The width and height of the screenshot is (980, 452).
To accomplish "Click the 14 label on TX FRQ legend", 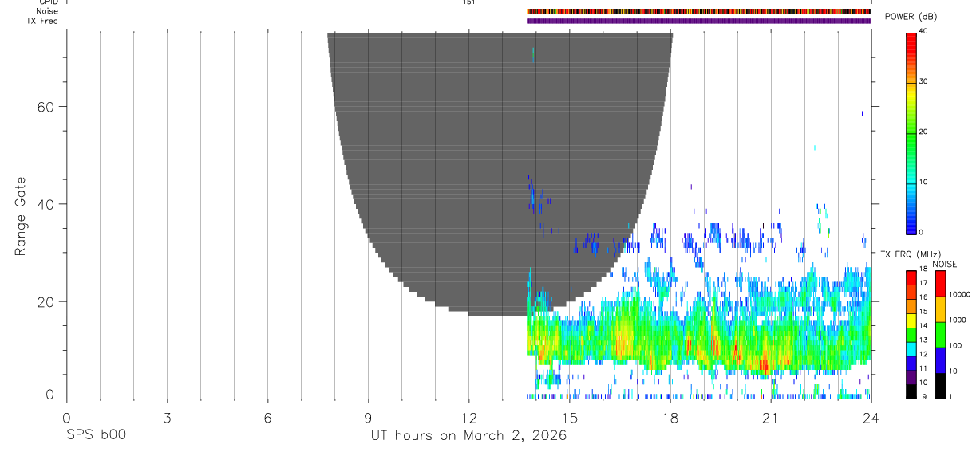I will [x=923, y=325].
